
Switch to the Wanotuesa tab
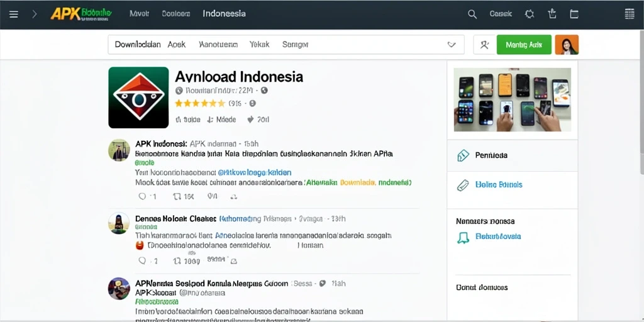(x=218, y=45)
